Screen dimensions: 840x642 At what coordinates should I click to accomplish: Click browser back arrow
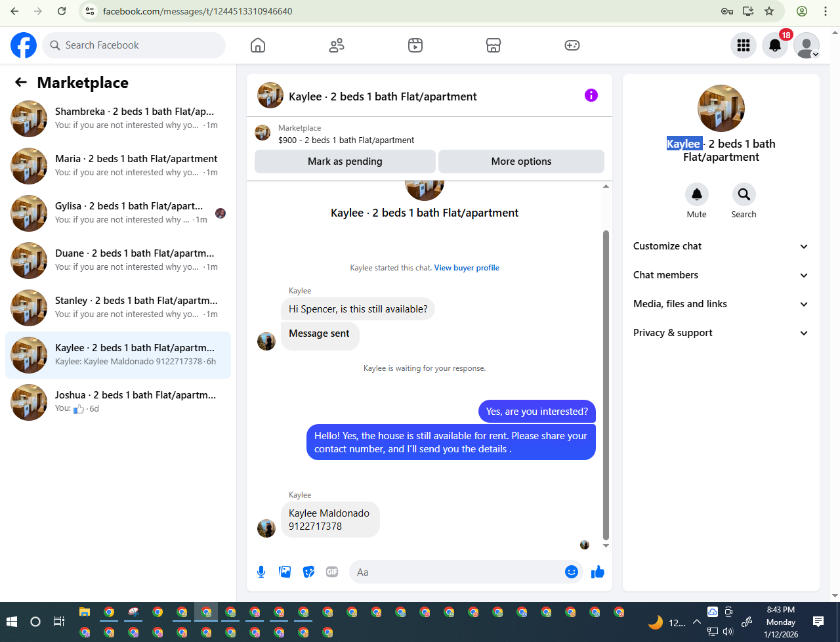point(14,11)
